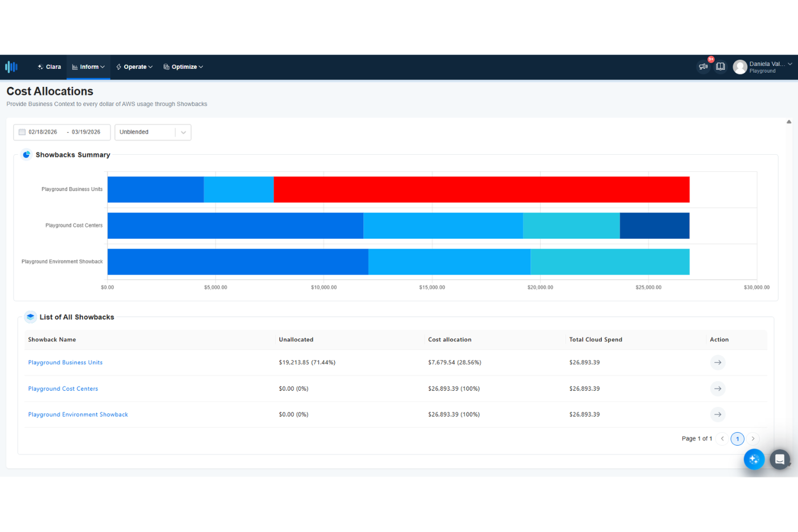
Task: Open the Inform menu
Action: click(x=88, y=66)
